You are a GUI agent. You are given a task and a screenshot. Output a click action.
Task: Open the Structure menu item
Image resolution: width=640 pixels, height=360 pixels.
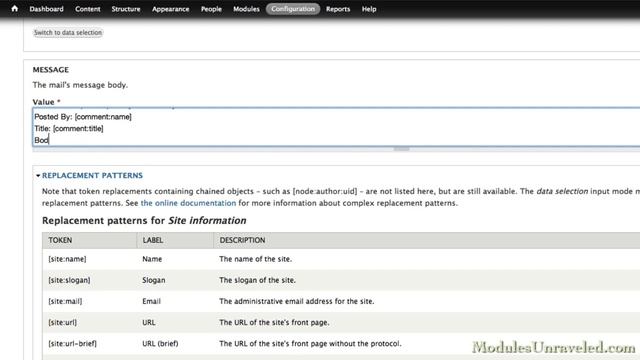click(126, 9)
